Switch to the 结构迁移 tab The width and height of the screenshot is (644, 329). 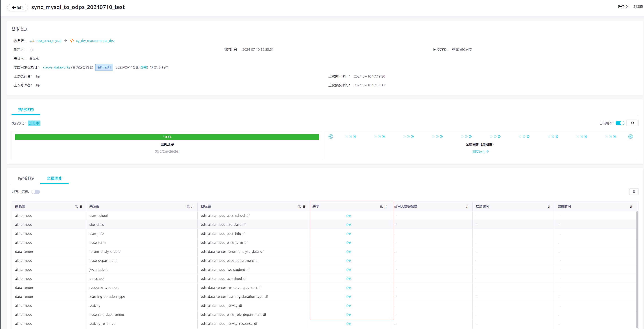coord(26,178)
